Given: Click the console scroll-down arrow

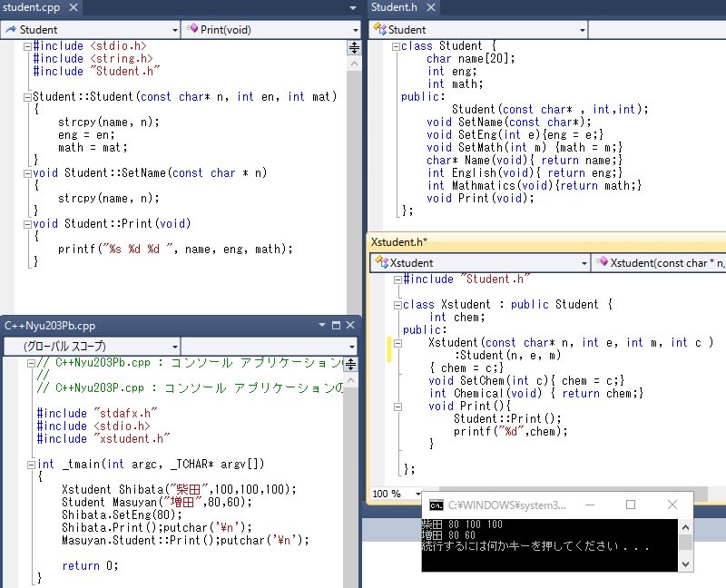Looking at the screenshot, I should pos(686,563).
